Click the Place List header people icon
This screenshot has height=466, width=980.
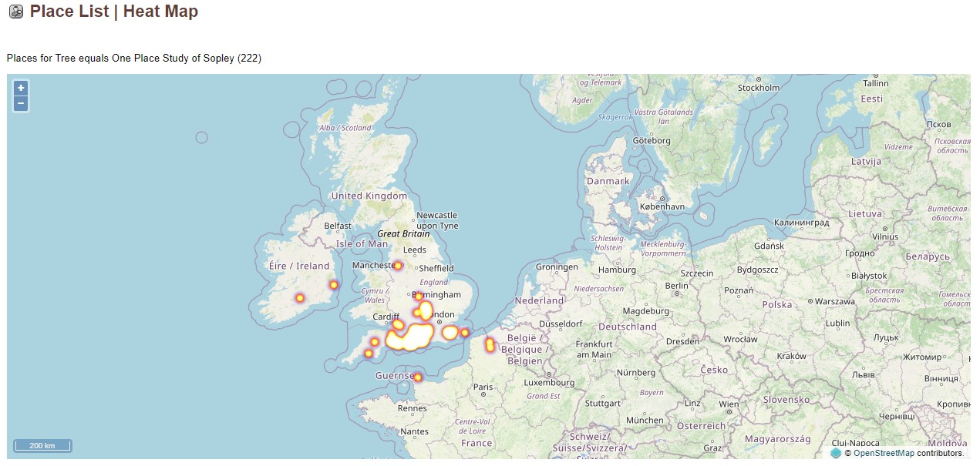pos(15,12)
